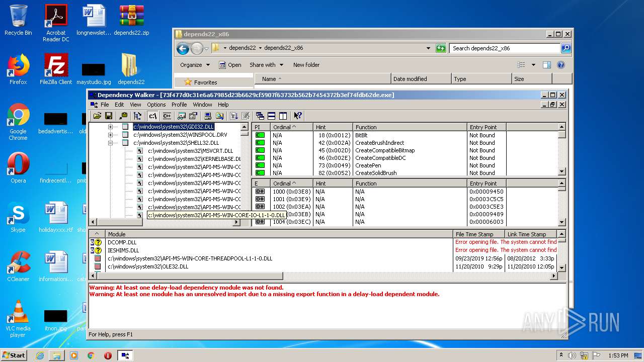
Task: Toggle Undecorate C++ Functions toolbar button
Action: [x=167, y=116]
